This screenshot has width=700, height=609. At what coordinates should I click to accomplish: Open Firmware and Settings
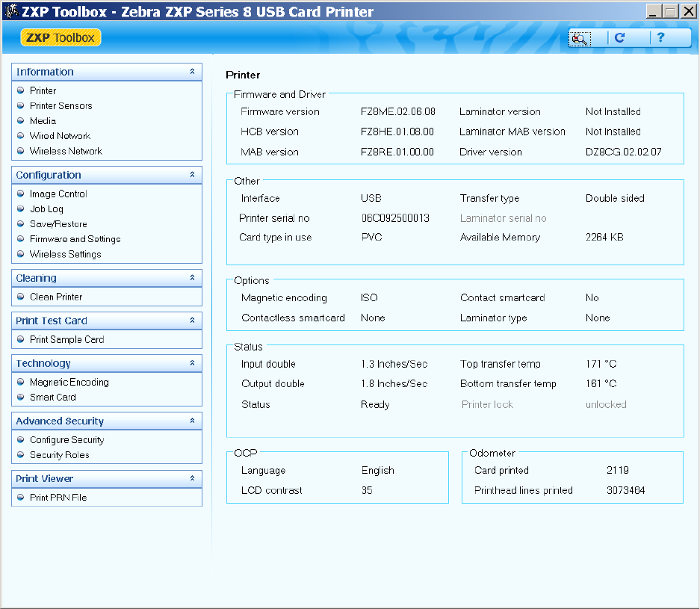[x=75, y=239]
